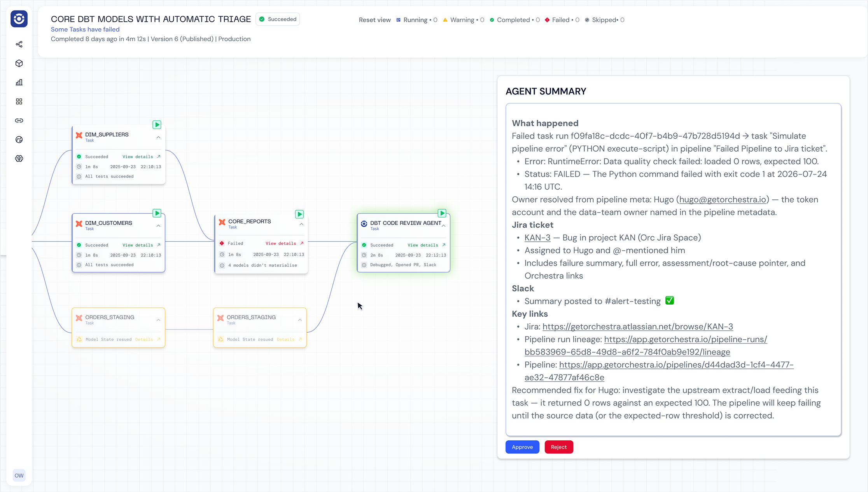Click the DBT Code Review Agent icon
Viewport: 868px width, 492px height.
(x=364, y=224)
